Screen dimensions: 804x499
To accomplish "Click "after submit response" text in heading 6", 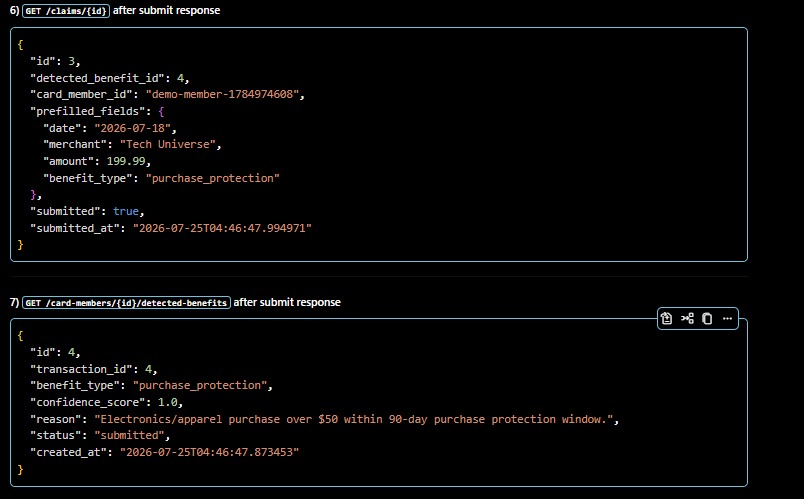I will click(167, 10).
